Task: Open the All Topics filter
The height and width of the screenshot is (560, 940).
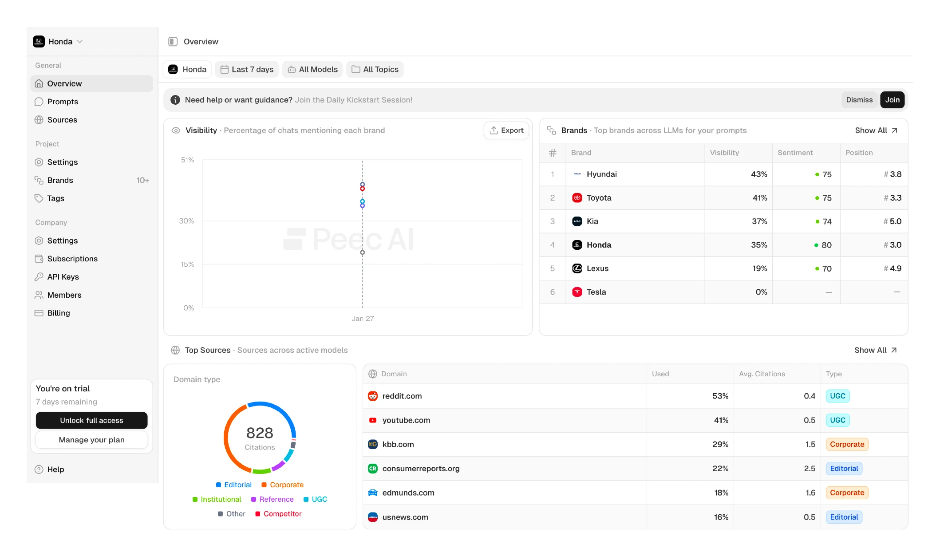Action: [375, 69]
